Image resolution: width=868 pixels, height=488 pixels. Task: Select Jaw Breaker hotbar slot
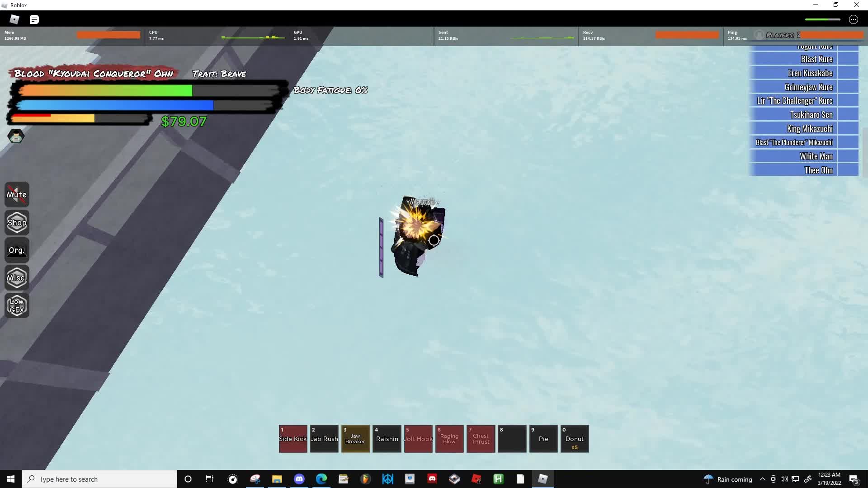pos(355,439)
